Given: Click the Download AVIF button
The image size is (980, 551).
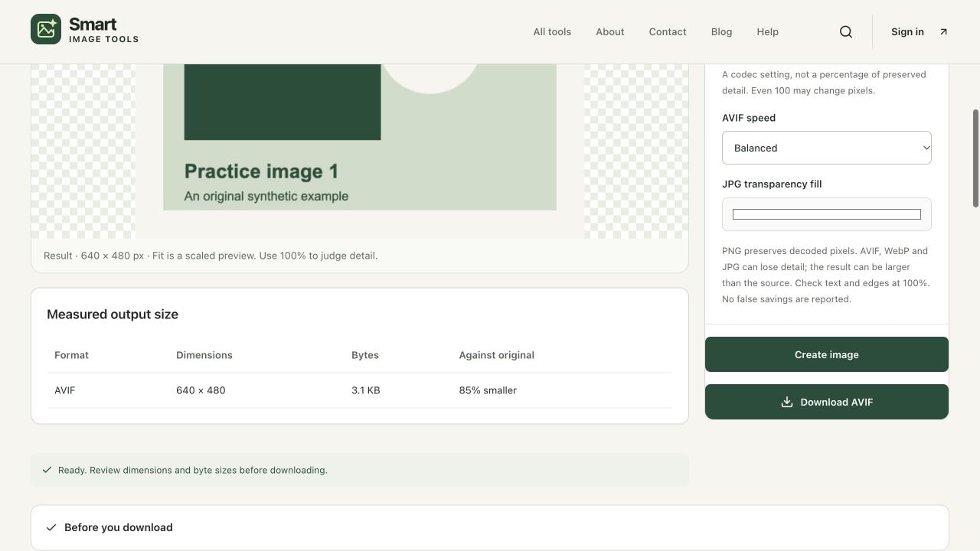Looking at the screenshot, I should click(827, 402).
